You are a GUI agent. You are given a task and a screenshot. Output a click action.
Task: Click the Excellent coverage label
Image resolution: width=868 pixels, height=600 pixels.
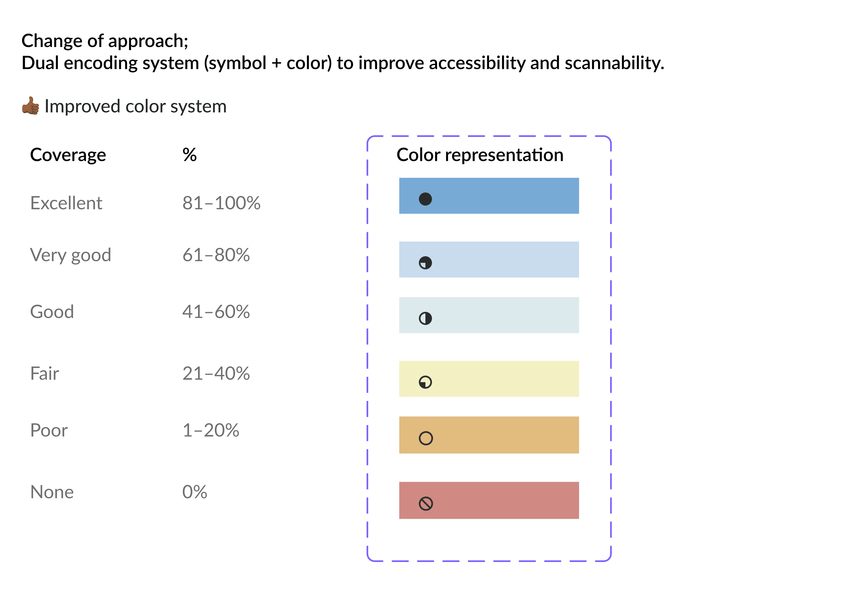tap(66, 203)
